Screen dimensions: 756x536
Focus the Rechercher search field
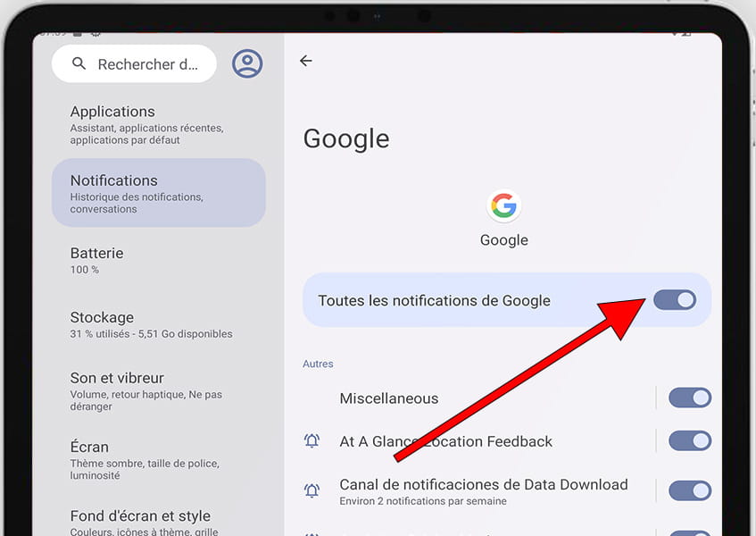(134, 63)
